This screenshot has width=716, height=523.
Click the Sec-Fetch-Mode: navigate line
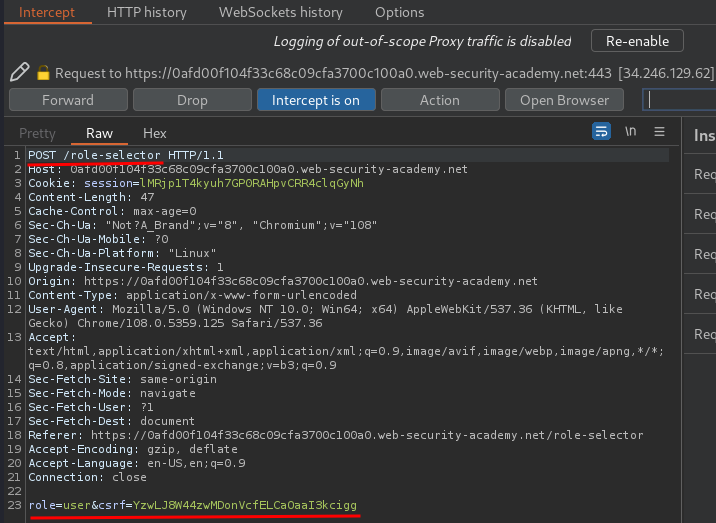click(x=112, y=393)
